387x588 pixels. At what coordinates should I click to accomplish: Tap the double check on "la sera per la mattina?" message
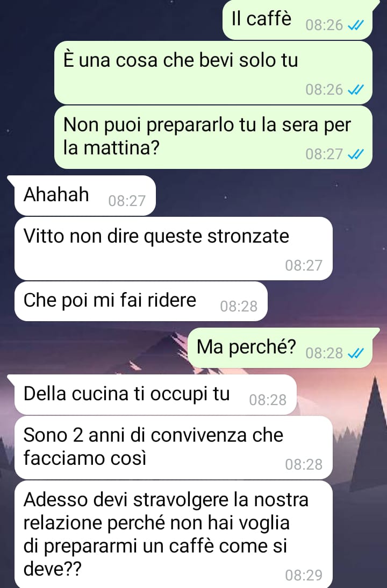click(x=355, y=154)
